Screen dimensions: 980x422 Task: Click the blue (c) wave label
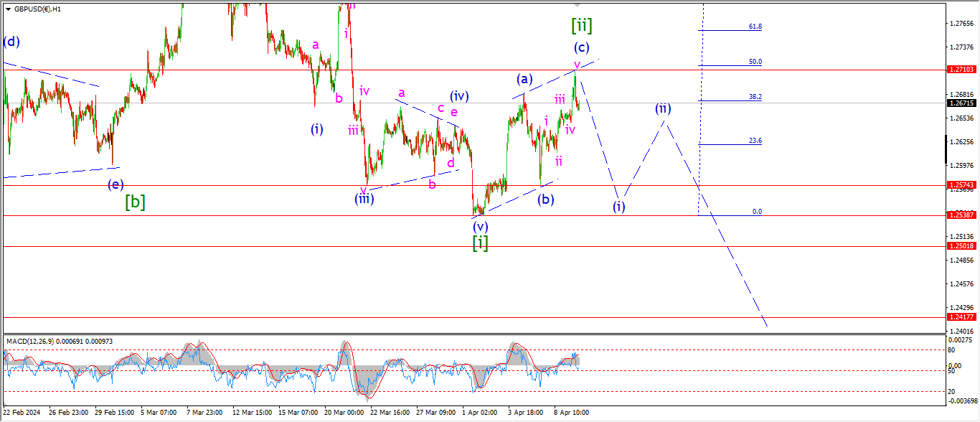pyautogui.click(x=581, y=48)
